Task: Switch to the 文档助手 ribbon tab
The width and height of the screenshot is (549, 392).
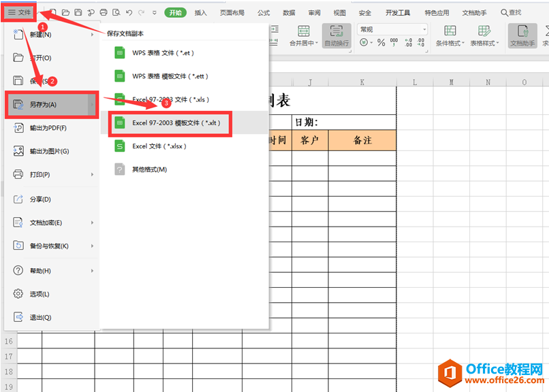Action: [x=474, y=12]
